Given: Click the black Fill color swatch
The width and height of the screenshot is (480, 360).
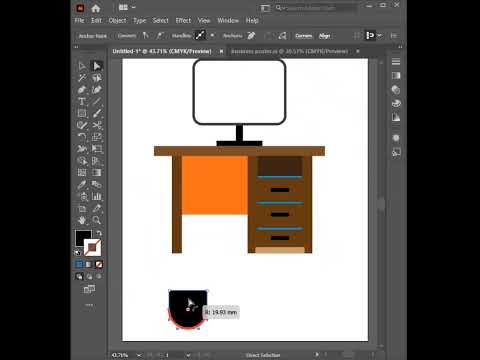Looking at the screenshot, I should click(x=83, y=237).
